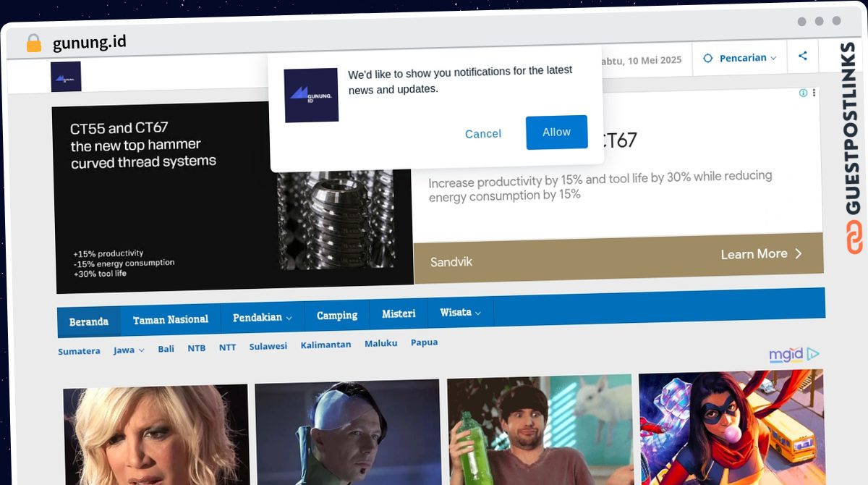868x485 pixels.
Task: Open the Pencarian search dropdown
Action: point(740,58)
